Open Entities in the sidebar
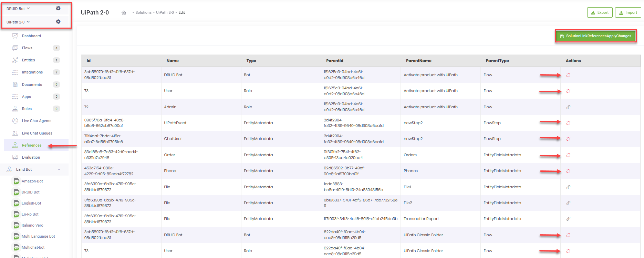Screen dimensions: 644x258 click(29, 60)
